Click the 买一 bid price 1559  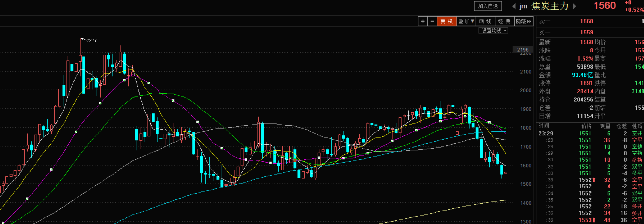point(587,33)
